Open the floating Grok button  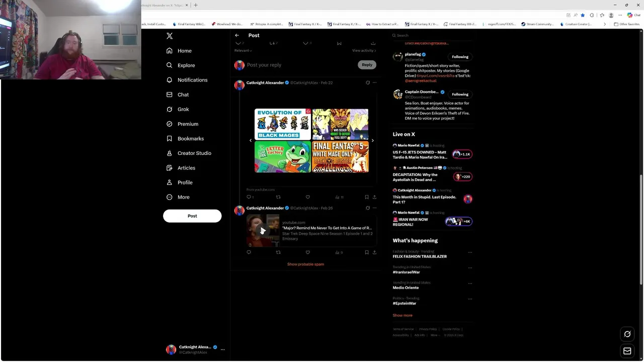(627, 334)
